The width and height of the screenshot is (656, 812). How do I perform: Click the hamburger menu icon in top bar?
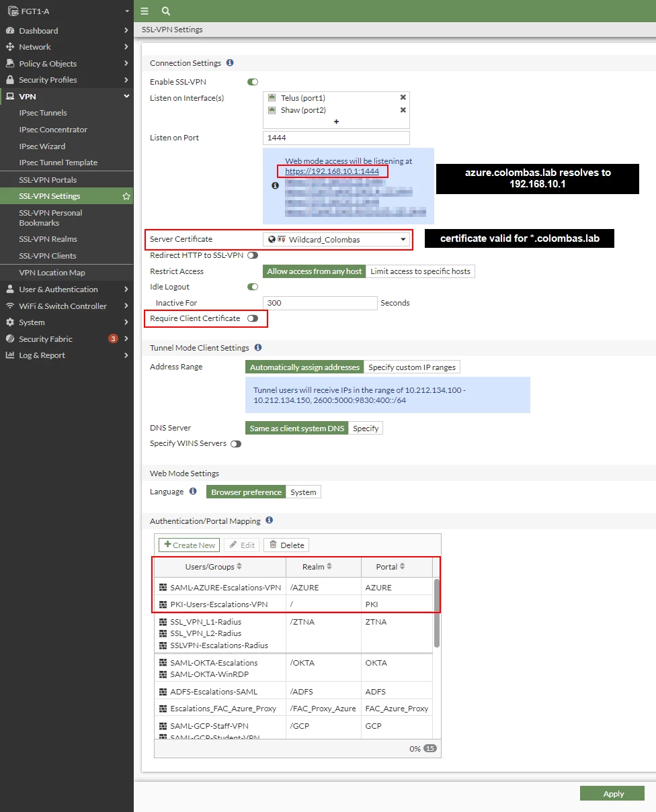click(x=145, y=11)
